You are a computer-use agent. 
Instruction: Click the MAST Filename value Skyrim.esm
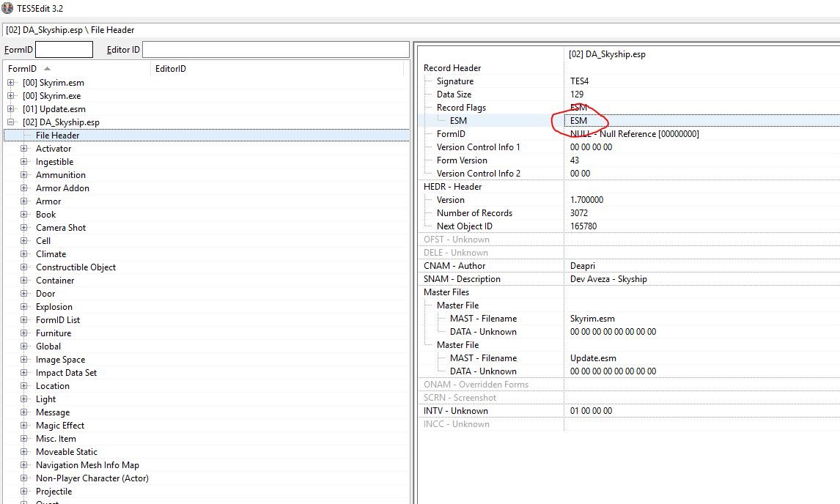[x=592, y=319]
